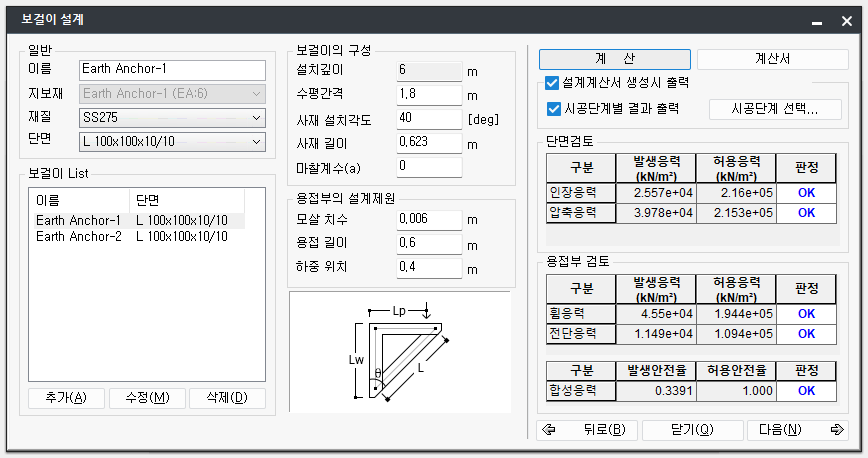868x458 pixels.
Task: Click the left arrow back icon
Action: pyautogui.click(x=548, y=430)
